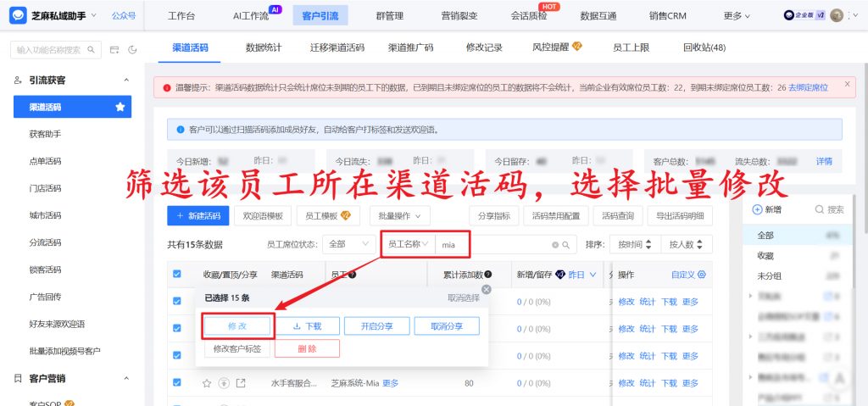Open the 员工名称 search type dropdown
Image resolution: width=868 pixels, height=406 pixels.
pyautogui.click(x=408, y=244)
